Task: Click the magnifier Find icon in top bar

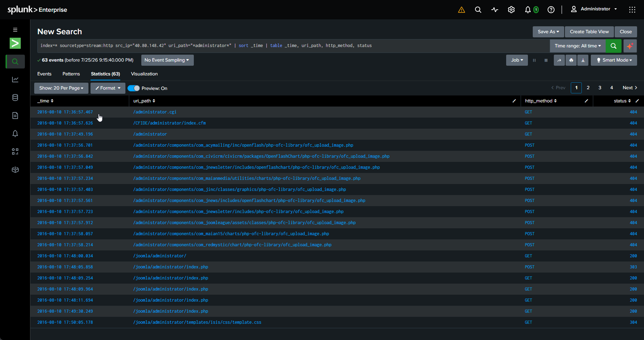Action: click(478, 10)
